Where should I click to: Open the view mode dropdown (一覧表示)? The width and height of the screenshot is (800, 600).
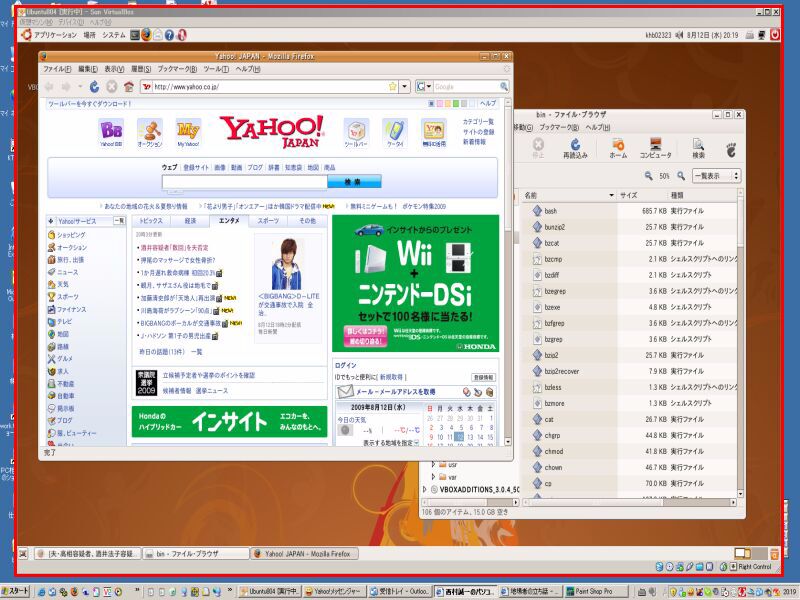click(x=716, y=176)
